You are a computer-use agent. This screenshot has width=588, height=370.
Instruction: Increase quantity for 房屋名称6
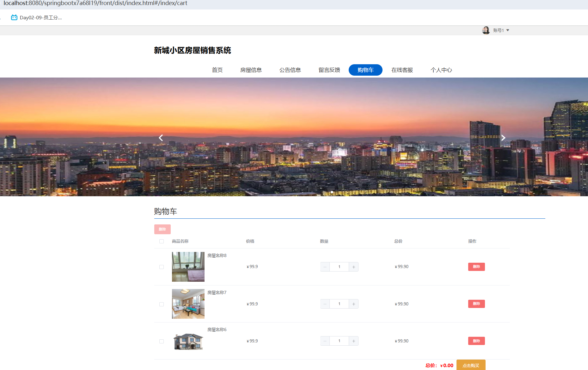pos(353,341)
